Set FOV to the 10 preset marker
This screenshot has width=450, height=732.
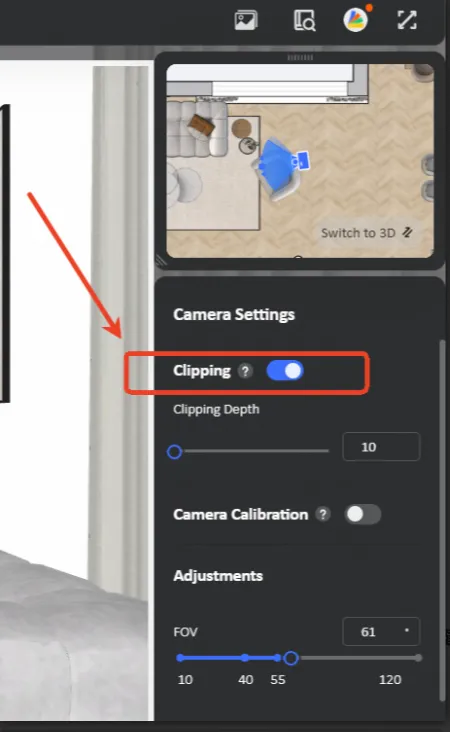coord(180,658)
